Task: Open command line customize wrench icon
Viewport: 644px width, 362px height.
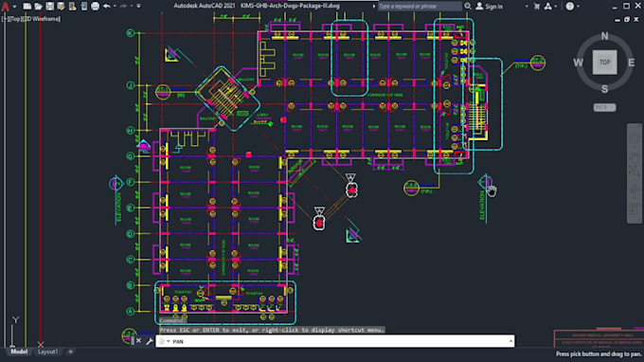Action: [x=150, y=341]
